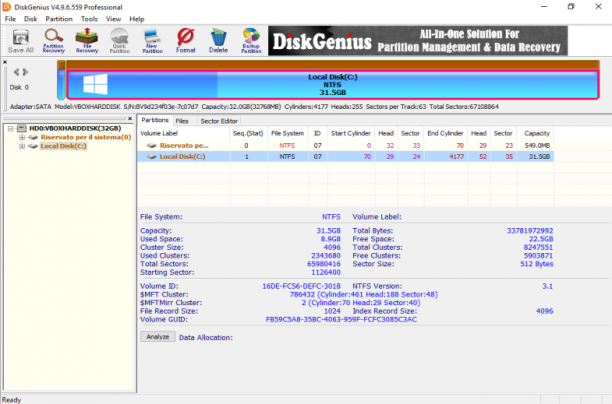Minimize the DiskGenius window

click(544, 7)
